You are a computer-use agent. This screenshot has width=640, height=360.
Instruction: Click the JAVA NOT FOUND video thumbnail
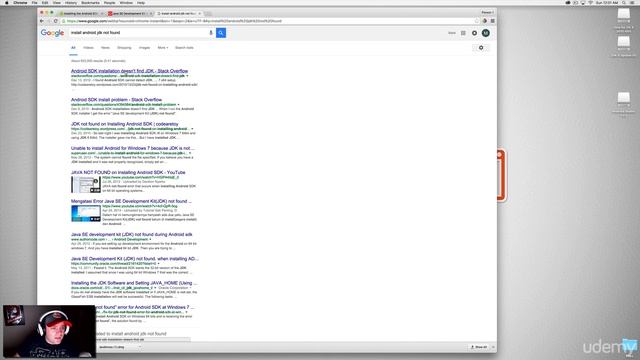[86, 185]
